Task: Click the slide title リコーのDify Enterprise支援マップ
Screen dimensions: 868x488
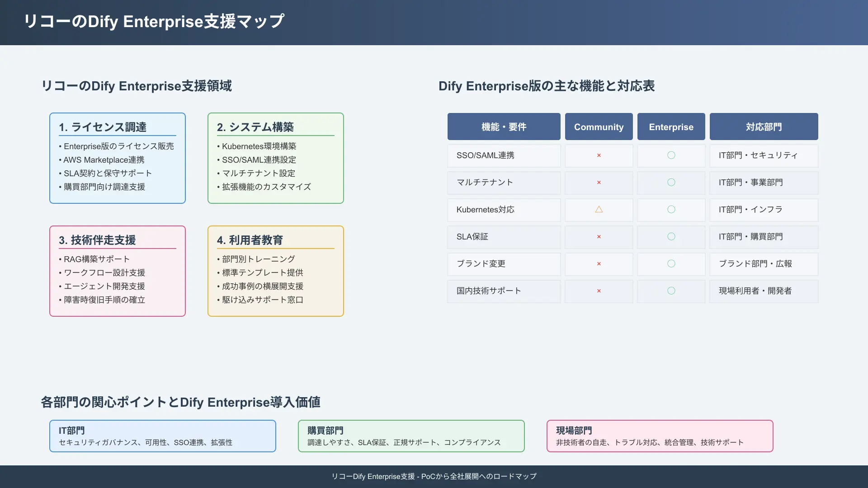Action: coord(154,21)
